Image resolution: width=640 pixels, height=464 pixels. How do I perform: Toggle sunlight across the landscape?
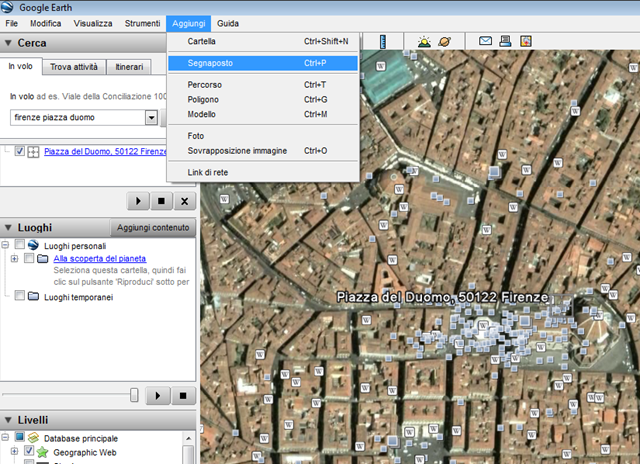point(424,42)
